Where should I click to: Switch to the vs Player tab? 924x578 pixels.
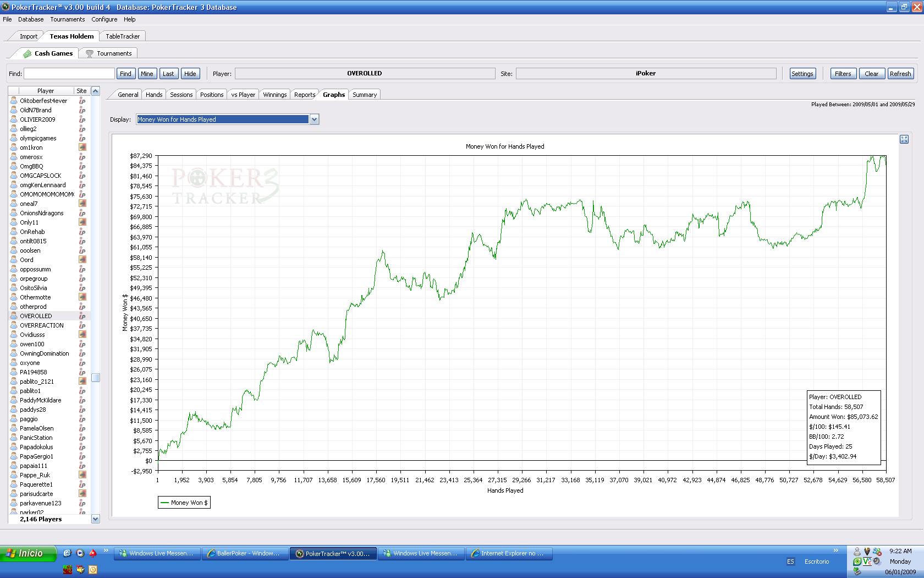point(243,95)
